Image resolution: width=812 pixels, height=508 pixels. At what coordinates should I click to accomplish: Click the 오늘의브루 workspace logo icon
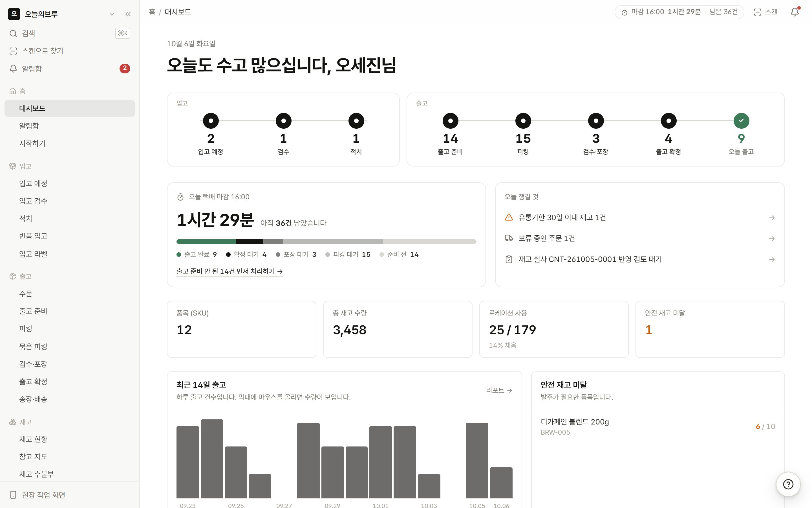14,14
